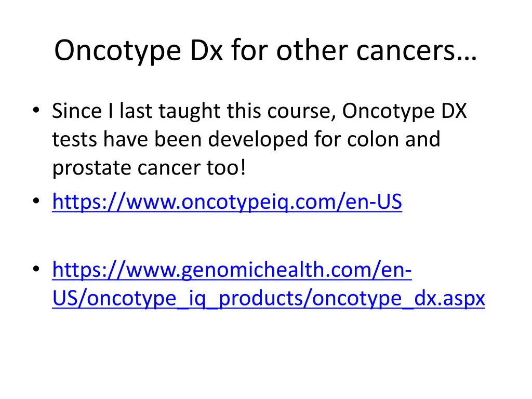532x399 pixels.
Task: Click the oncotype_dx.aspx line of the link
Action: (x=268, y=298)
